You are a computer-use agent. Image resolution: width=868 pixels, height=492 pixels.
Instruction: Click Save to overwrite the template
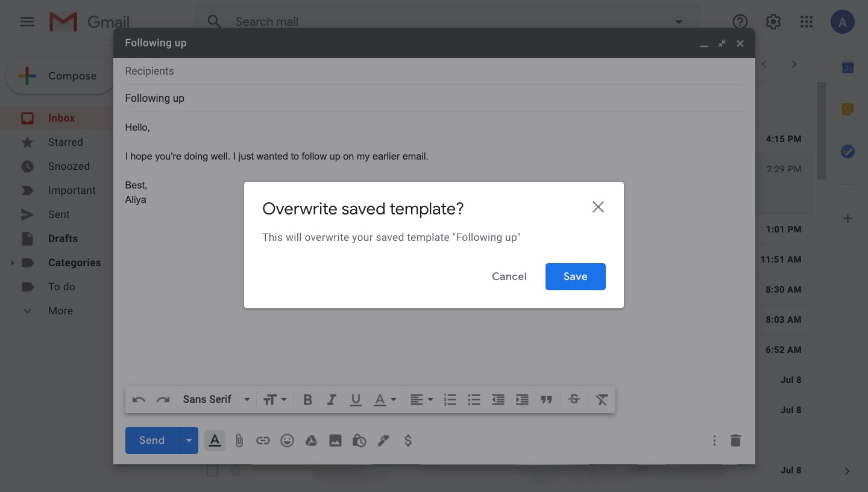tap(575, 276)
